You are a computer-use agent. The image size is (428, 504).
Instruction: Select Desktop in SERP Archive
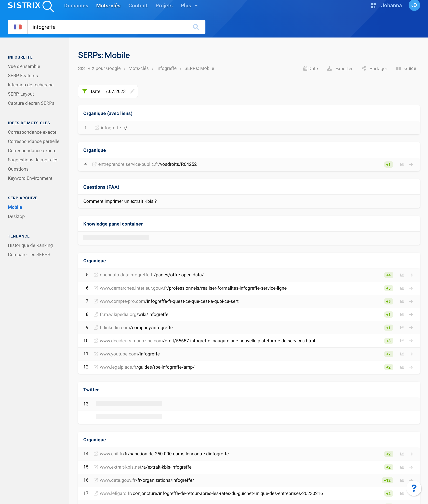coord(16,216)
